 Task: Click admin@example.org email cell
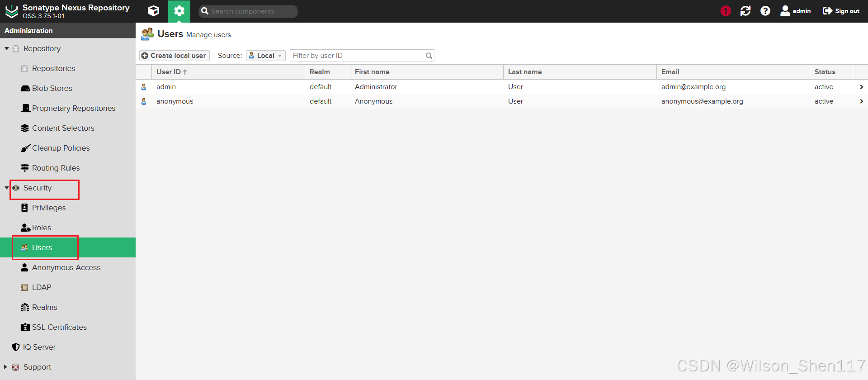tap(693, 87)
